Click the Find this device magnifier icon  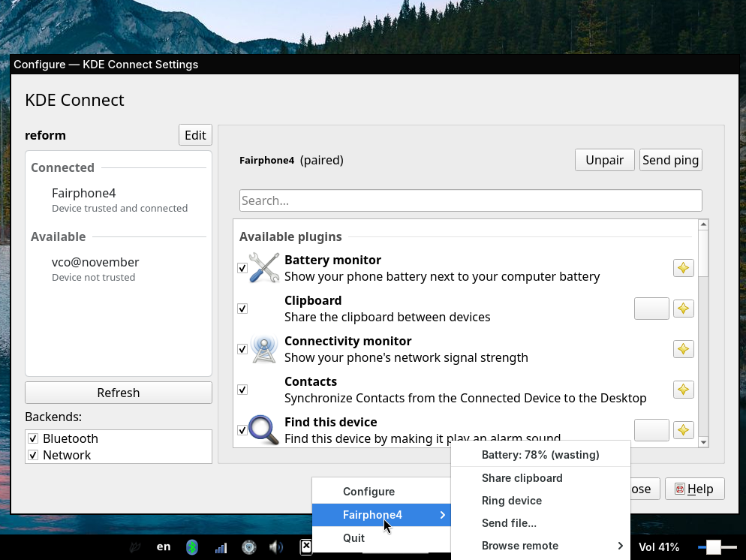pos(263,430)
